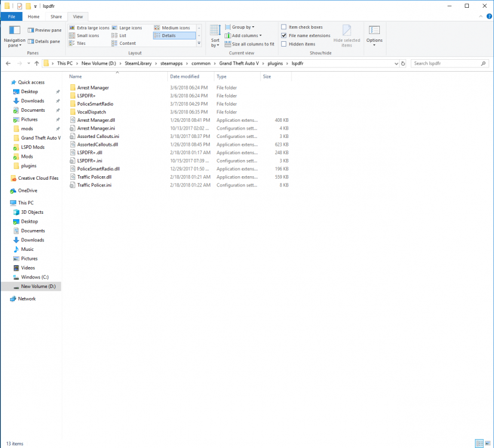
Task: Select LSPDFR+.ini file
Action: tap(90, 161)
